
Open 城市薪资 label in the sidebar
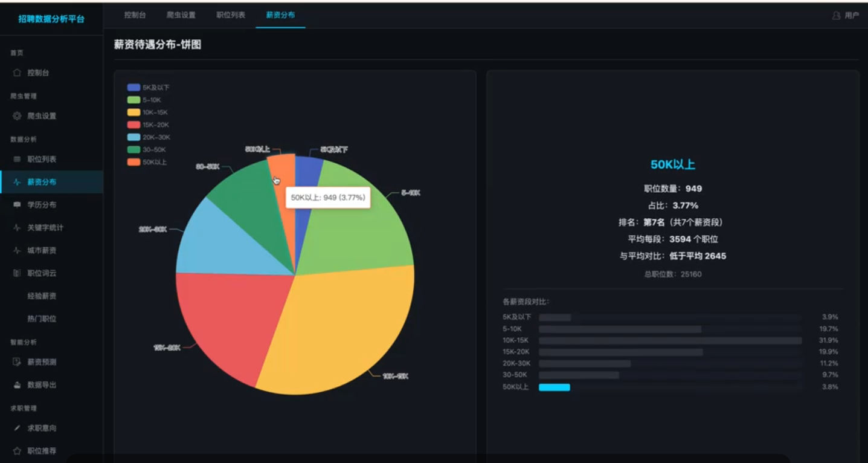[x=42, y=250]
